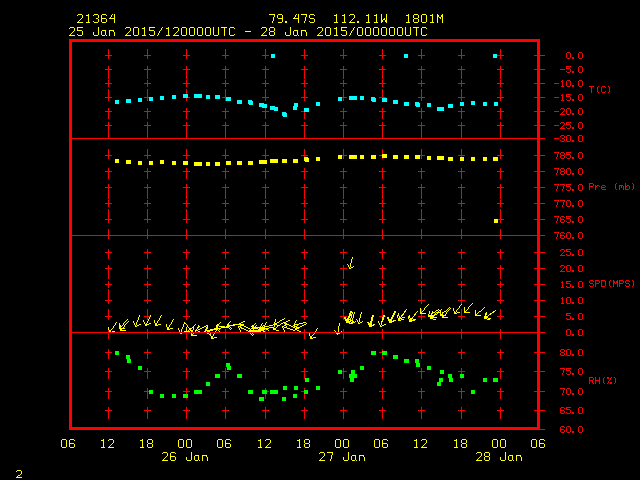Viewport: 640px width, 480px height.
Task: Click the 00 hour label above 26 Jan
Action: [x=185, y=444]
